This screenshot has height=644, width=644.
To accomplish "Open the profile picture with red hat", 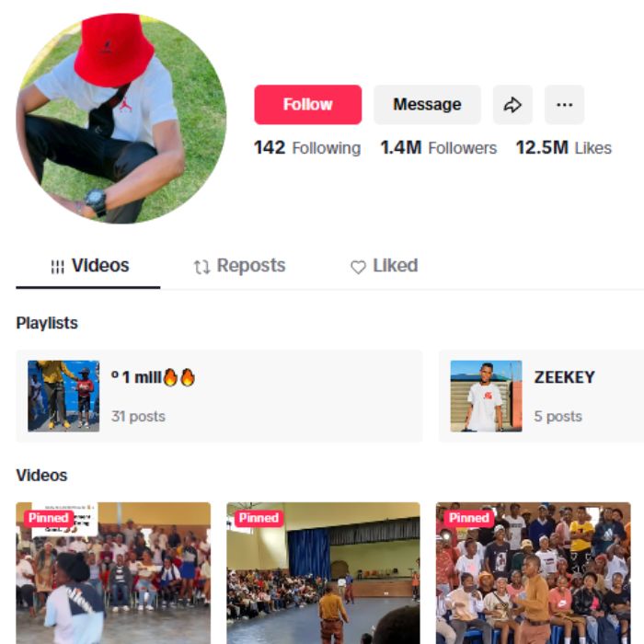I will 121,119.
